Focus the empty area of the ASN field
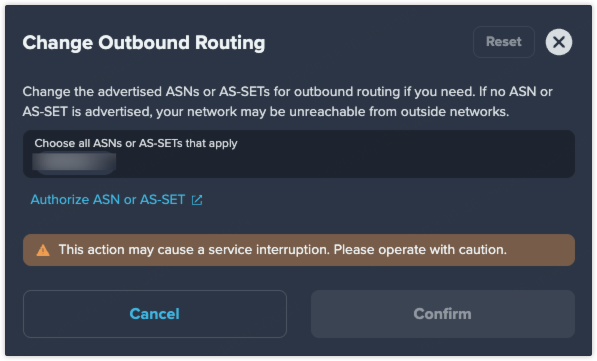597x361 pixels. (x=343, y=163)
